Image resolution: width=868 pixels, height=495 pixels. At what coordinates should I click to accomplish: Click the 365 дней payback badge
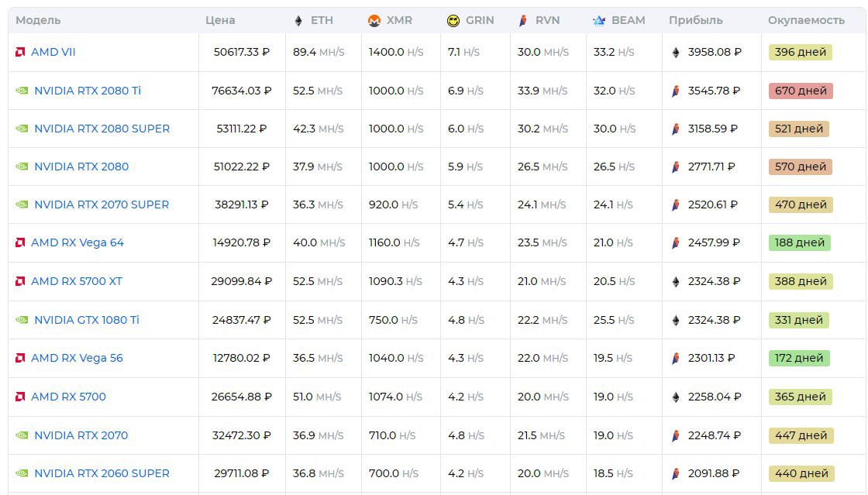[x=801, y=397]
